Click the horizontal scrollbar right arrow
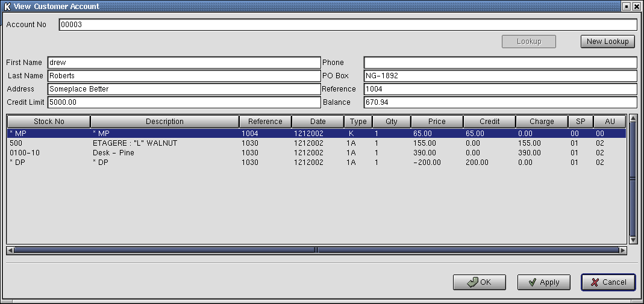 [x=623, y=250]
